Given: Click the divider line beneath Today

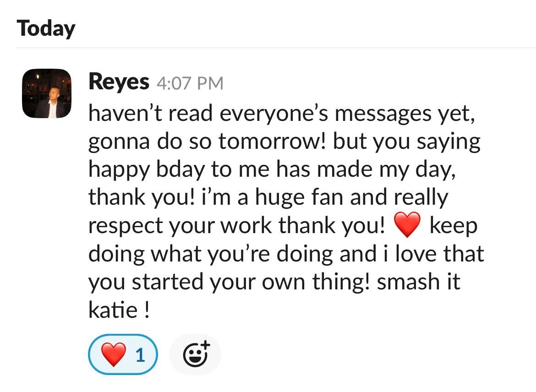Looking at the screenshot, I should click(x=276, y=48).
